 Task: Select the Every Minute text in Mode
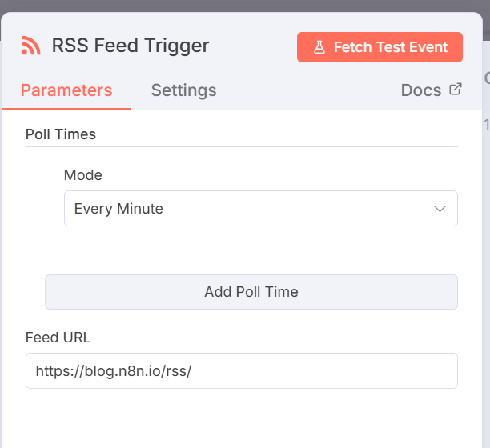[118, 209]
